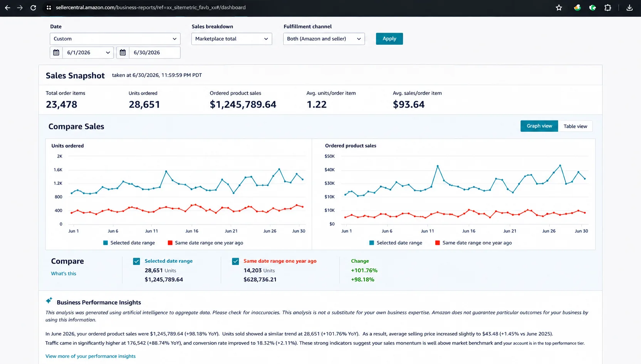Click the Jun 11 peak point in Ordered product sales chart

tap(438, 166)
